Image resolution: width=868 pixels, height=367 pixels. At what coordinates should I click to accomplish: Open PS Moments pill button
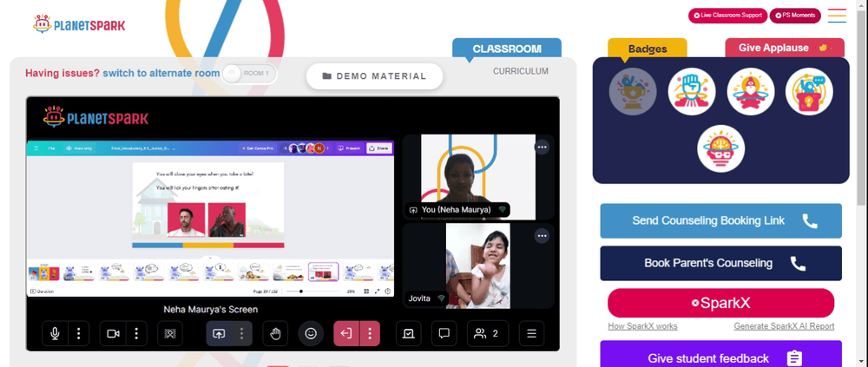coord(795,16)
